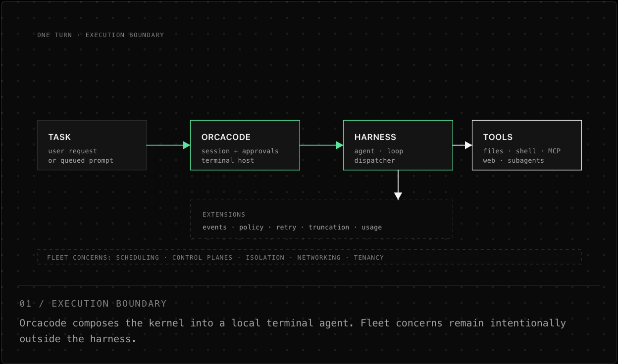Screen dimensions: 618x364
Task: Click 'or queued prompt' text
Action: tap(81, 160)
